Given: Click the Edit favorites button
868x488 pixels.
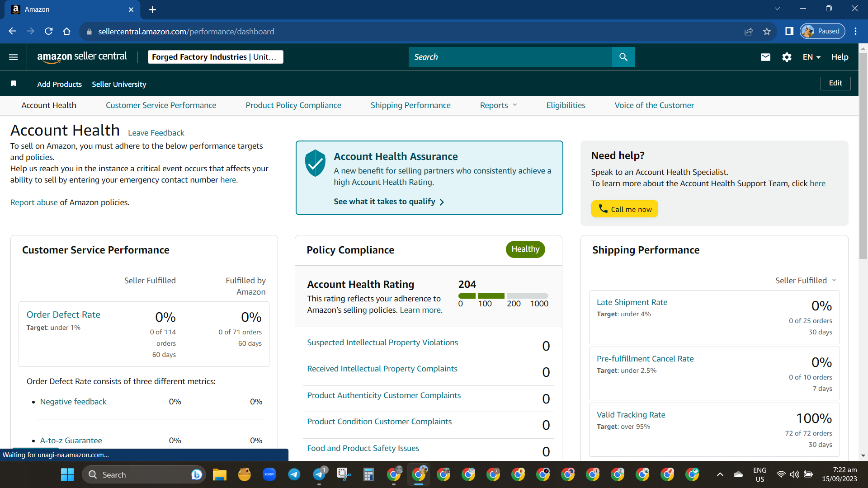Looking at the screenshot, I should tap(835, 83).
